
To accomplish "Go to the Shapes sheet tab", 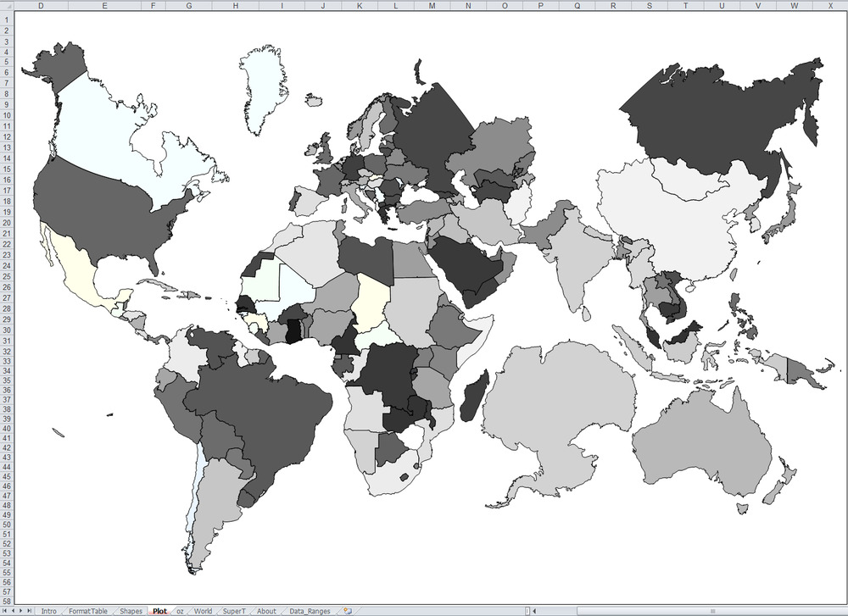I will point(131,611).
